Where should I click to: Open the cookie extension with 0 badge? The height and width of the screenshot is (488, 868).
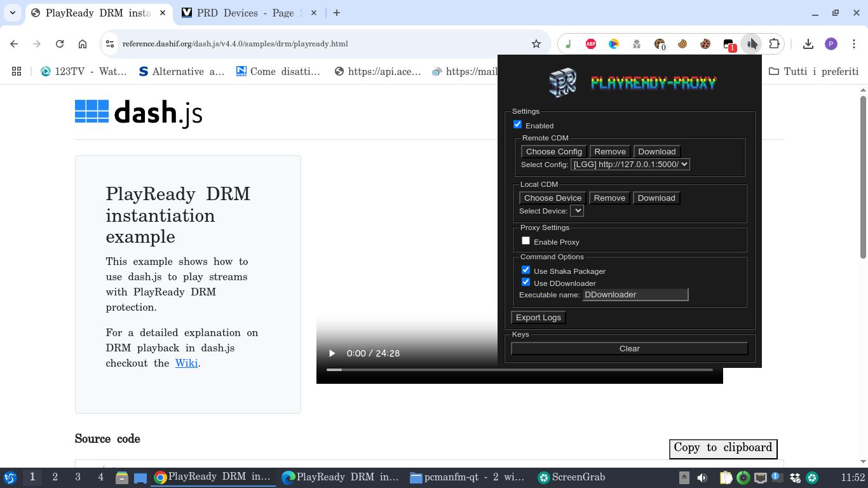coord(660,44)
